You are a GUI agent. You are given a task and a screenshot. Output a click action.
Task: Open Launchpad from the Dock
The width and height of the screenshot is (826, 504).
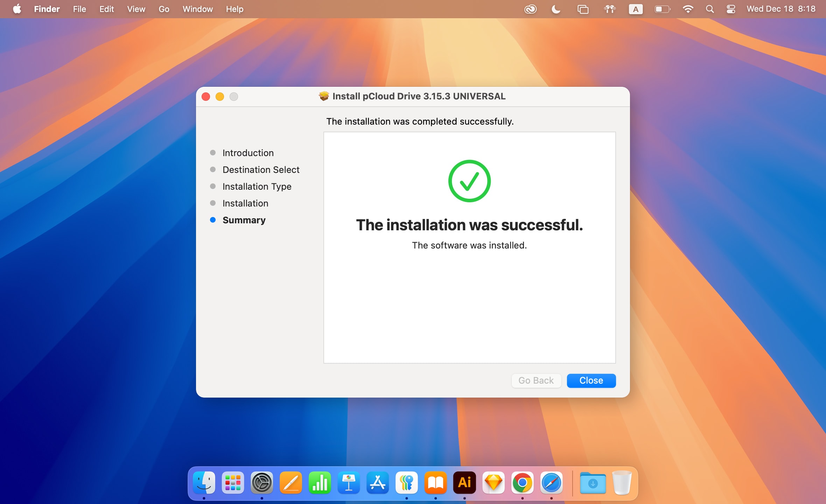pos(233,483)
